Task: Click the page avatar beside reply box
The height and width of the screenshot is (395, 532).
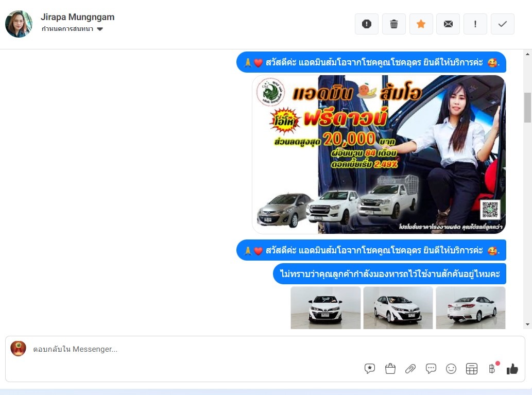Action: 19,349
